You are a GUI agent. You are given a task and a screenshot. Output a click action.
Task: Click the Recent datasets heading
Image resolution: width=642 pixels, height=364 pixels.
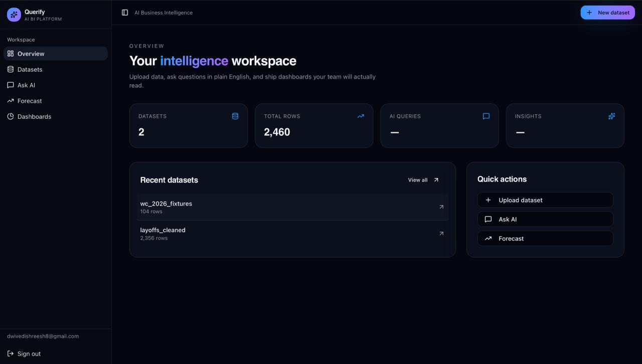click(x=169, y=180)
